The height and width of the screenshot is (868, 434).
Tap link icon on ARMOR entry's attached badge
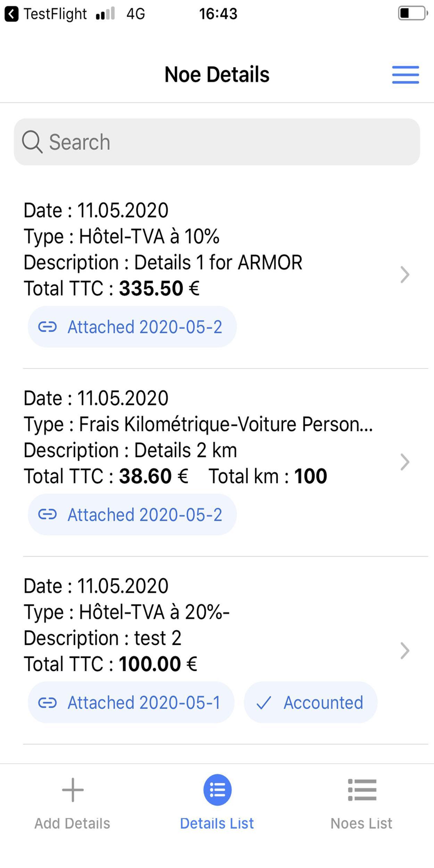click(x=47, y=327)
